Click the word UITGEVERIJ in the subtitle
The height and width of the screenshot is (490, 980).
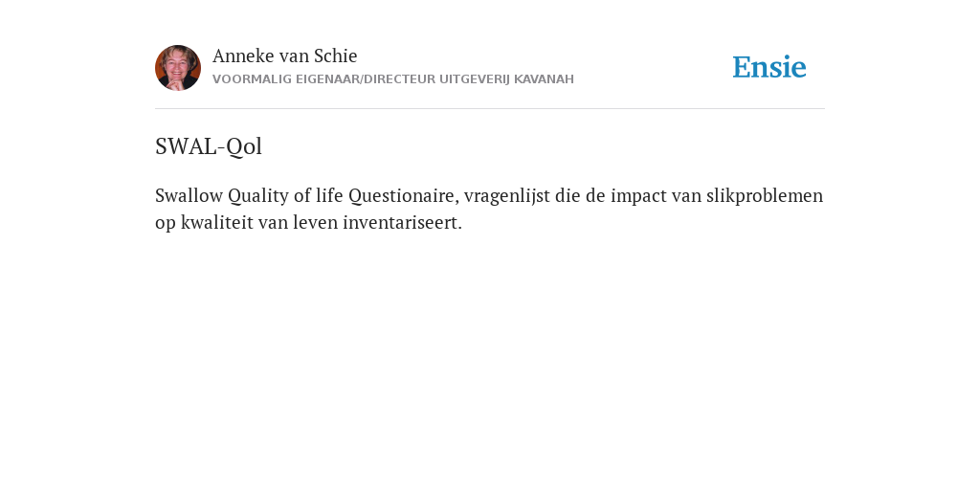[475, 79]
